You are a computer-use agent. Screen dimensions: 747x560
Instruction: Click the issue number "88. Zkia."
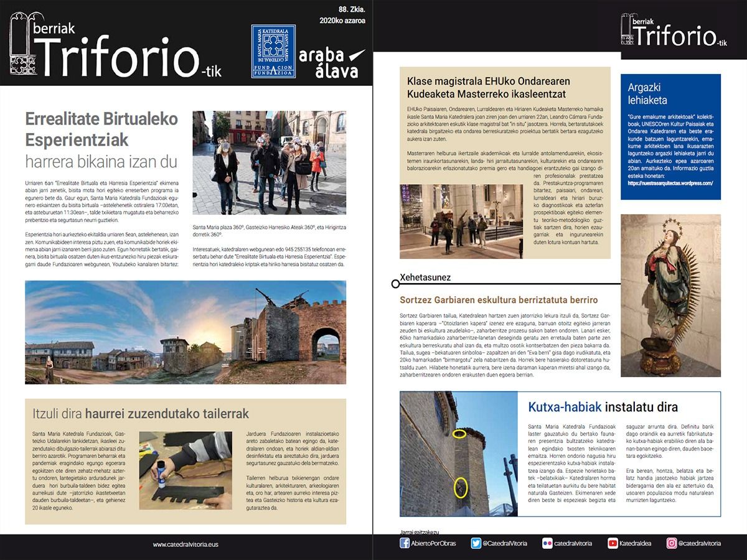(x=352, y=10)
